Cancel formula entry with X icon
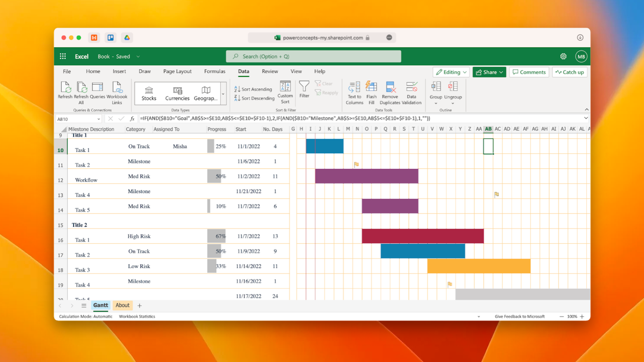Screen dimensions: 644x362 [x=110, y=119]
